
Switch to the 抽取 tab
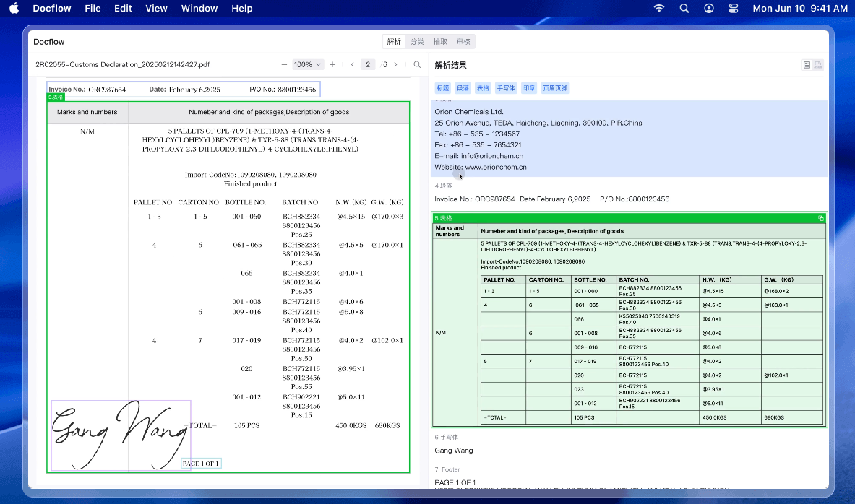coord(439,42)
